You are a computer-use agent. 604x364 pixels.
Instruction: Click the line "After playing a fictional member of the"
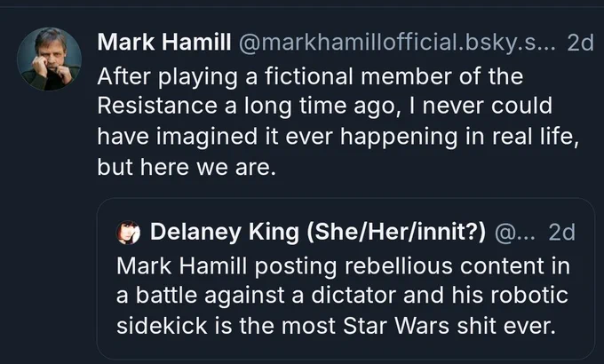click(310, 76)
